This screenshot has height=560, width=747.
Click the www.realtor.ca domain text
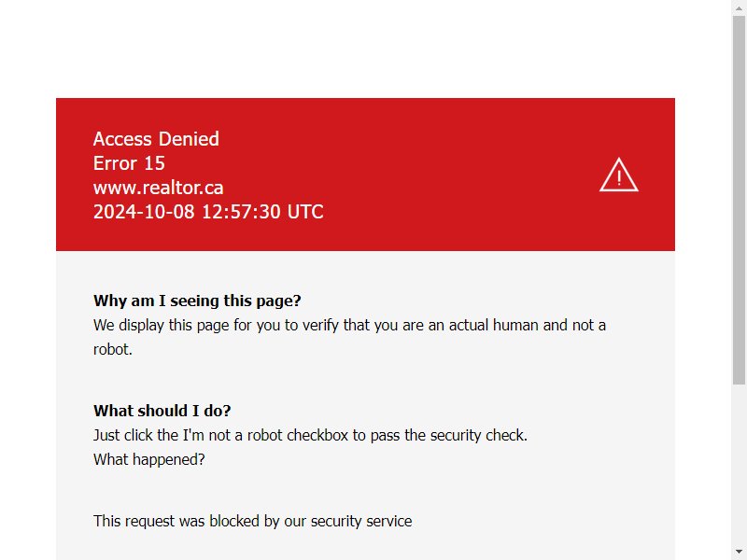point(158,188)
